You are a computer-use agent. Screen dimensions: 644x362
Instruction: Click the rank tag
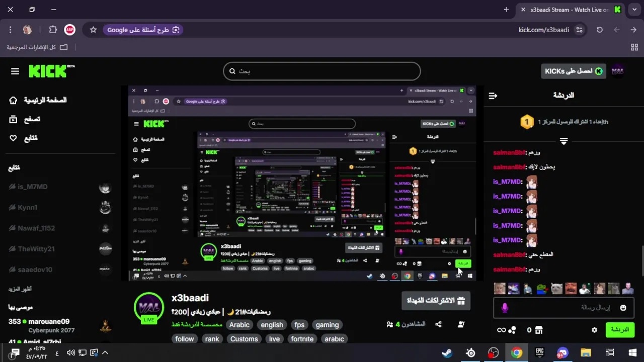[212, 339]
